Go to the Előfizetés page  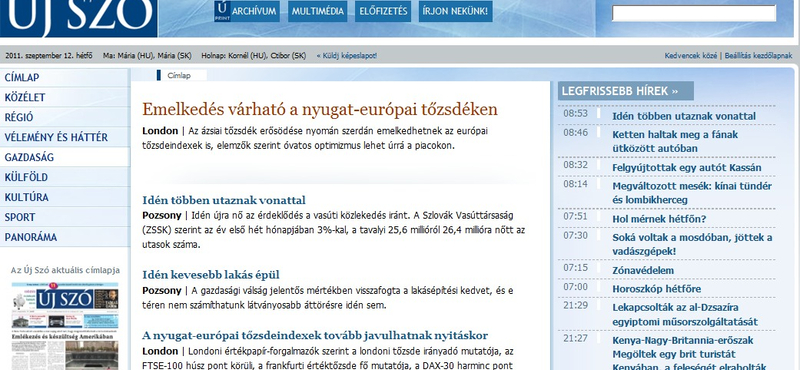[x=383, y=11]
